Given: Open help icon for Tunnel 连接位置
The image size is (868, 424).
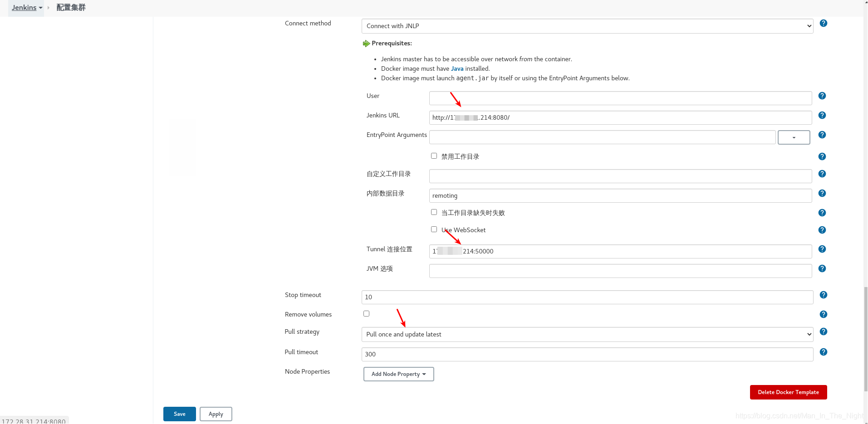Looking at the screenshot, I should click(x=822, y=249).
